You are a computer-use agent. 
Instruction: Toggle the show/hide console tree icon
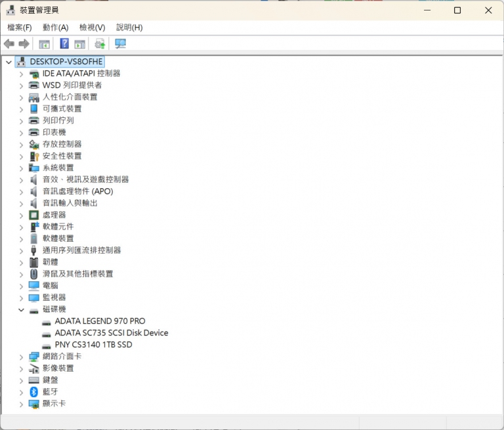(x=45, y=44)
